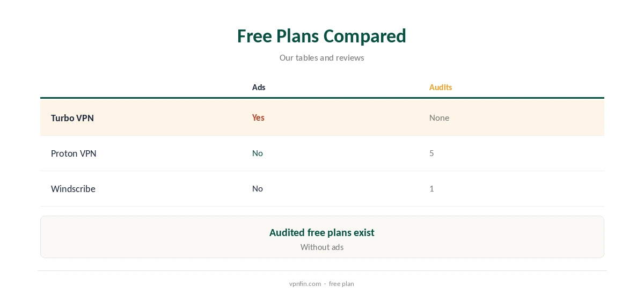The image size is (644, 294).
Task: Click the 'Free Plans Compared' heading
Action: (321, 36)
